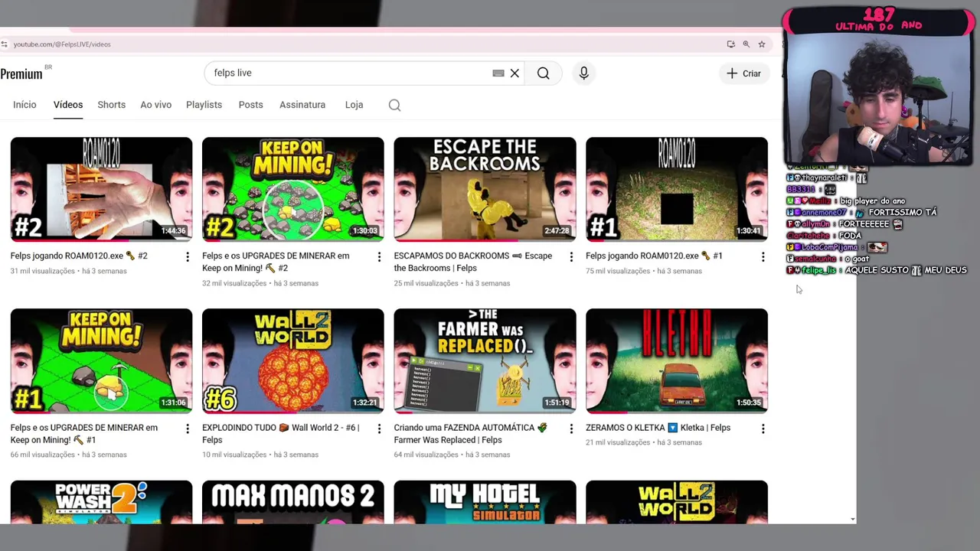Open the Power Wash 2 thumbnail
The height and width of the screenshot is (551, 980).
click(x=101, y=502)
